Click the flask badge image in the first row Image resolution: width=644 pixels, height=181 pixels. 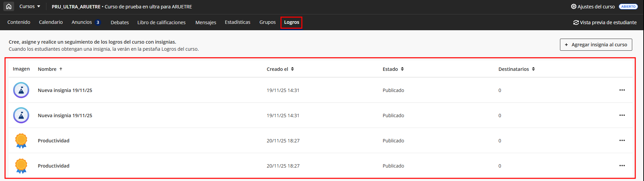click(21, 90)
